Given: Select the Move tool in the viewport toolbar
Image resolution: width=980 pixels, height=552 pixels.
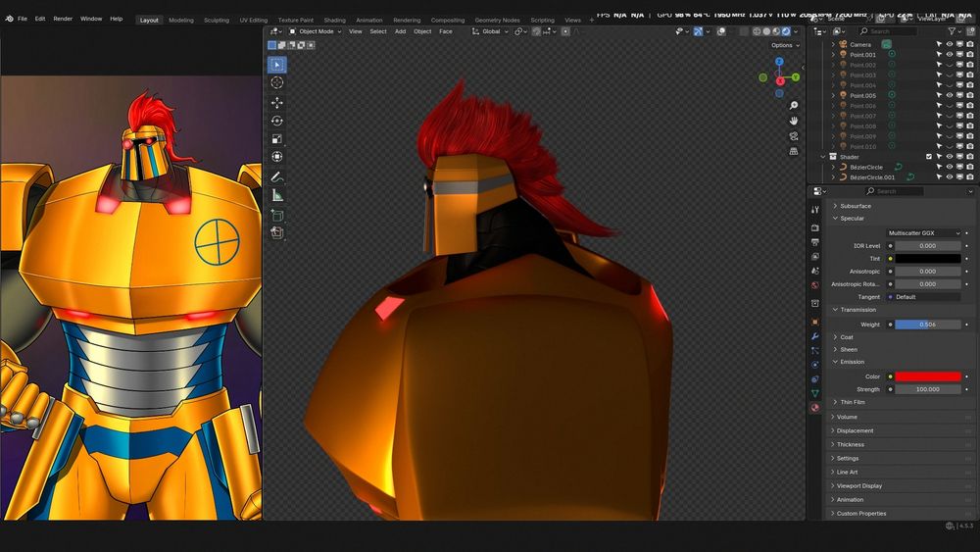Looking at the screenshot, I should coord(277,102).
